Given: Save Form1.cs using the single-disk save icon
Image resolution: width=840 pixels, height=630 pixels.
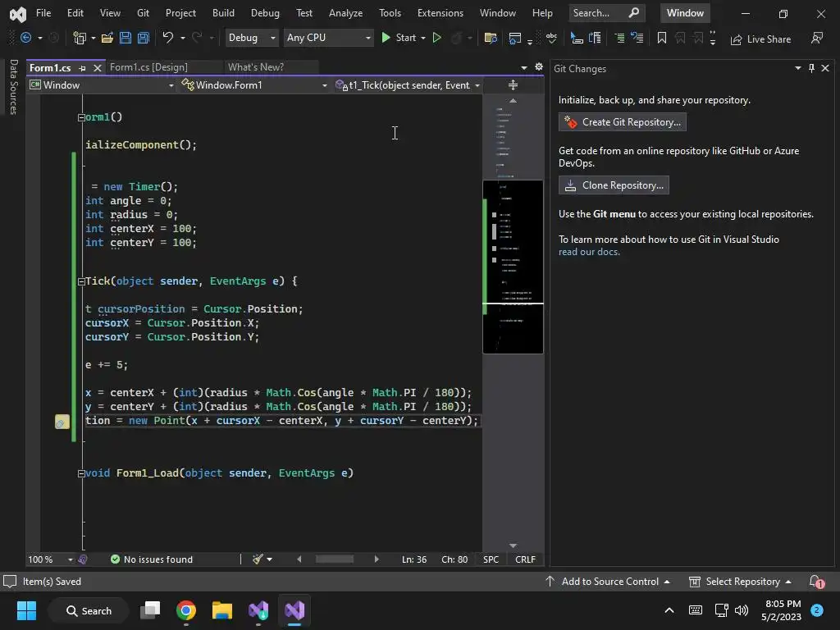Looking at the screenshot, I should pos(126,38).
